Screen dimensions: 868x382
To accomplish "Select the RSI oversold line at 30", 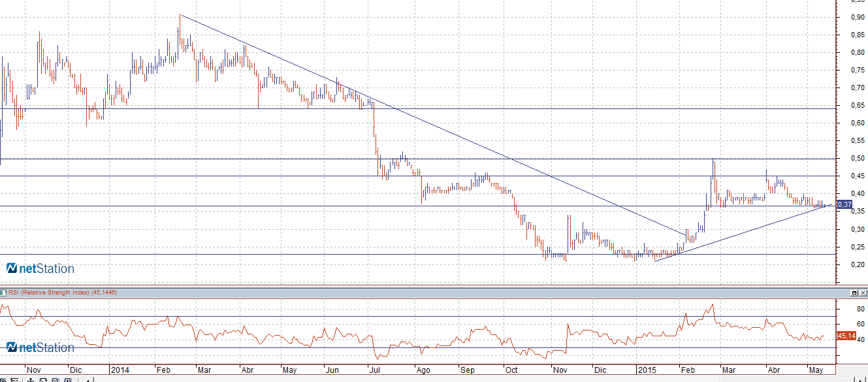I will [418, 348].
